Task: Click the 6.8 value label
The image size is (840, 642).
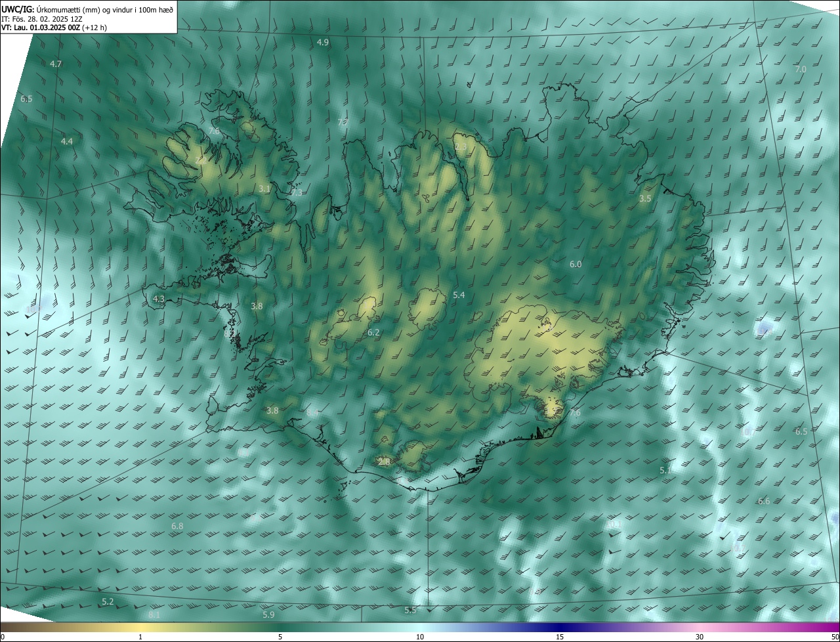Action: (x=177, y=526)
